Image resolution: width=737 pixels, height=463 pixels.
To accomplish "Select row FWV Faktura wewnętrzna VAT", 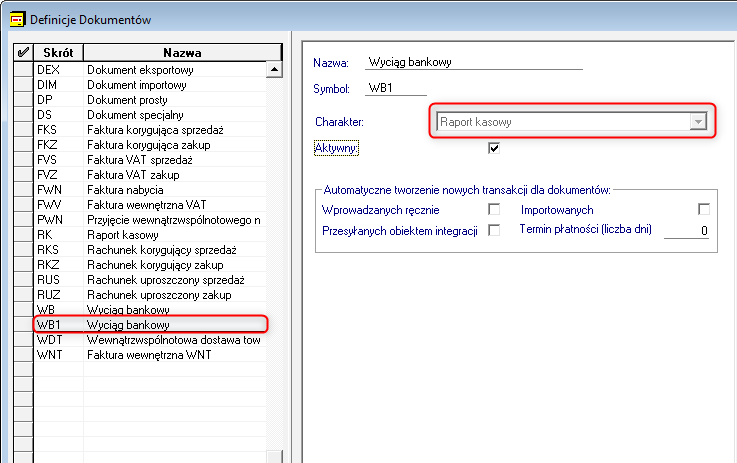I will point(150,205).
